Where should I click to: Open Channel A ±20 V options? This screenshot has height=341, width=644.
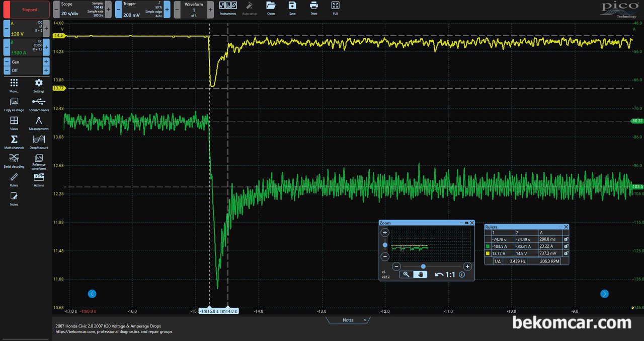click(x=26, y=28)
